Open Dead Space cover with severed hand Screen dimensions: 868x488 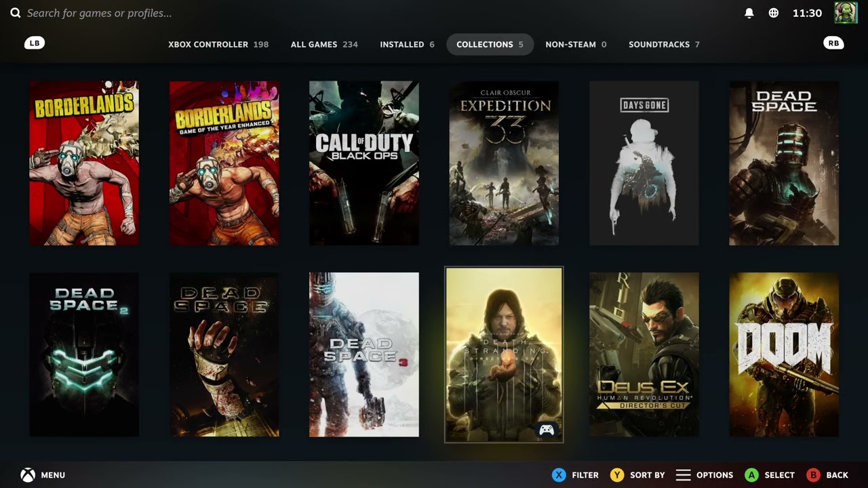click(224, 354)
